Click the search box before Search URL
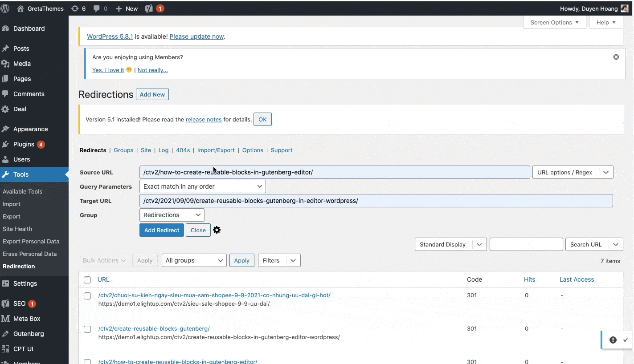This screenshot has height=364, width=634. tap(526, 244)
